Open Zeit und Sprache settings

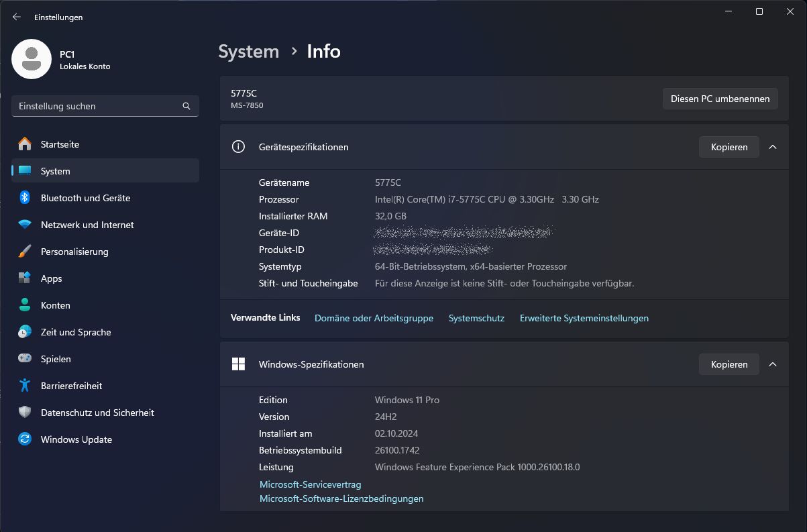(x=105, y=332)
